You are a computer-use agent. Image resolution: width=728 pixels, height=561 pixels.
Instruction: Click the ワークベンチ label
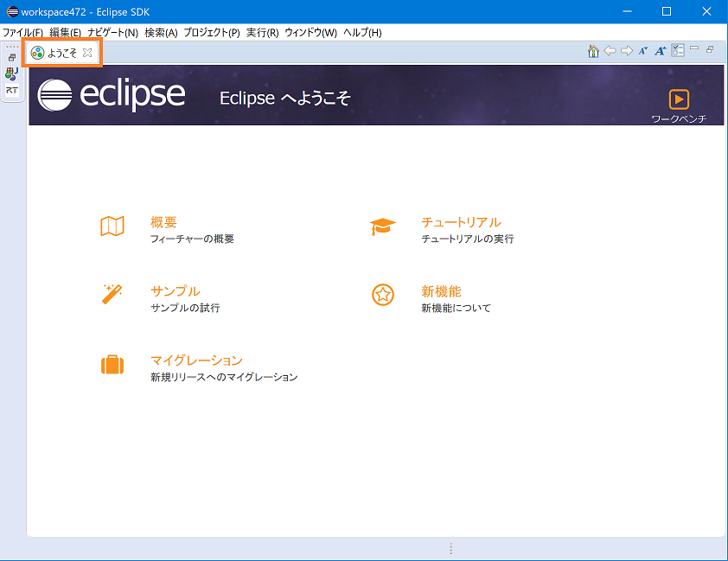point(679,118)
